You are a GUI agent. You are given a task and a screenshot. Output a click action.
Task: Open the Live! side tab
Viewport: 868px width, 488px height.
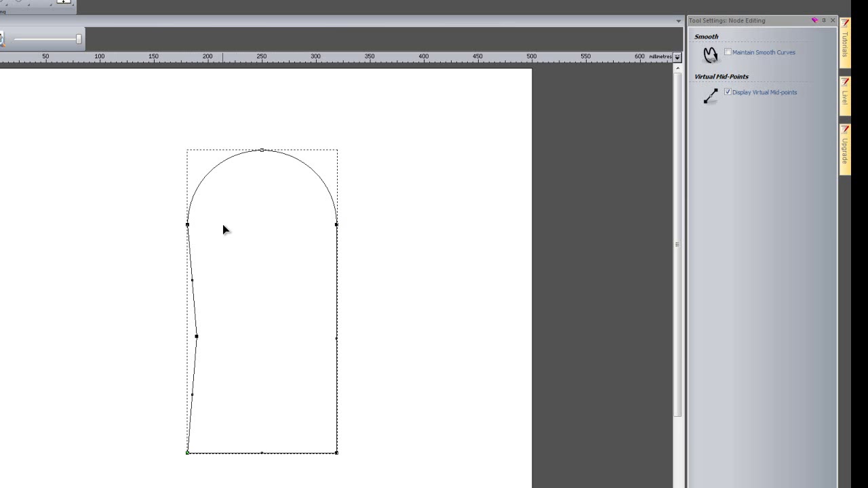(x=845, y=95)
